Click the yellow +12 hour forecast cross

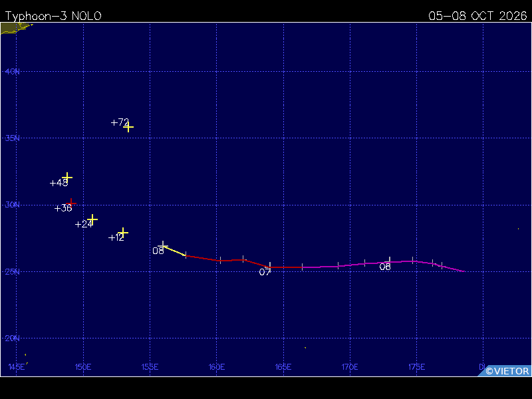coord(123,232)
